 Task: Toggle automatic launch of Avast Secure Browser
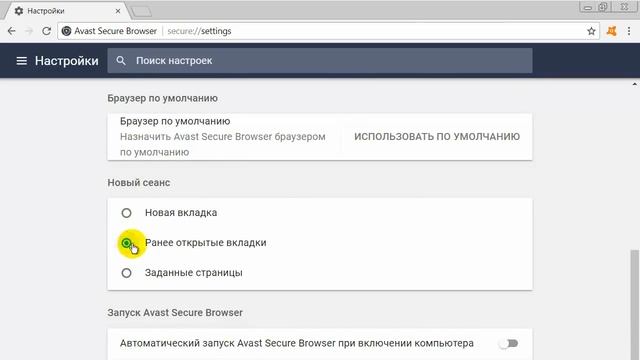pos(509,344)
